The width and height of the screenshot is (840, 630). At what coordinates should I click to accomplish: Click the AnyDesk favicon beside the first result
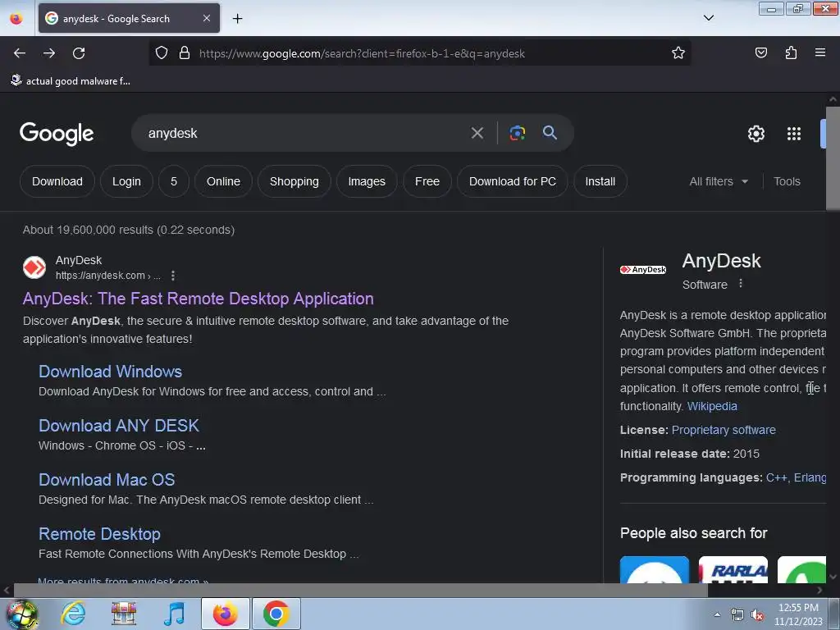pyautogui.click(x=34, y=267)
